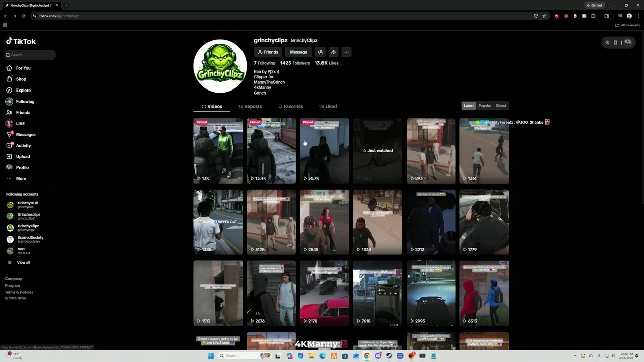Expand View all following accounts

[19, 262]
